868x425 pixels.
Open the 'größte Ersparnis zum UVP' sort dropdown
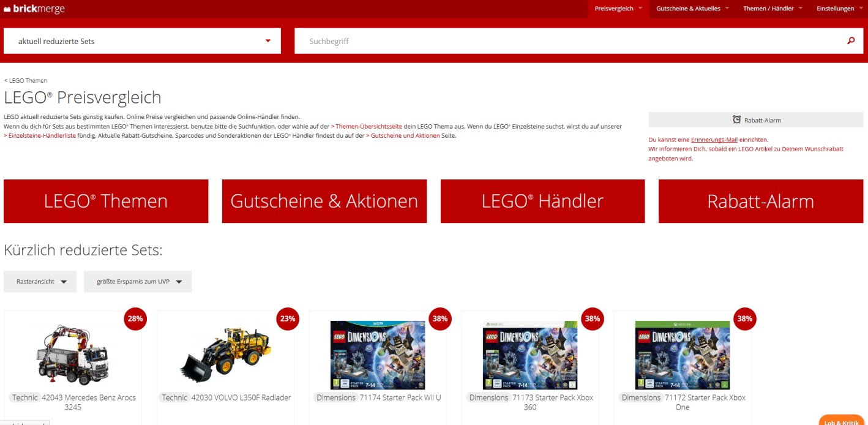click(x=138, y=282)
